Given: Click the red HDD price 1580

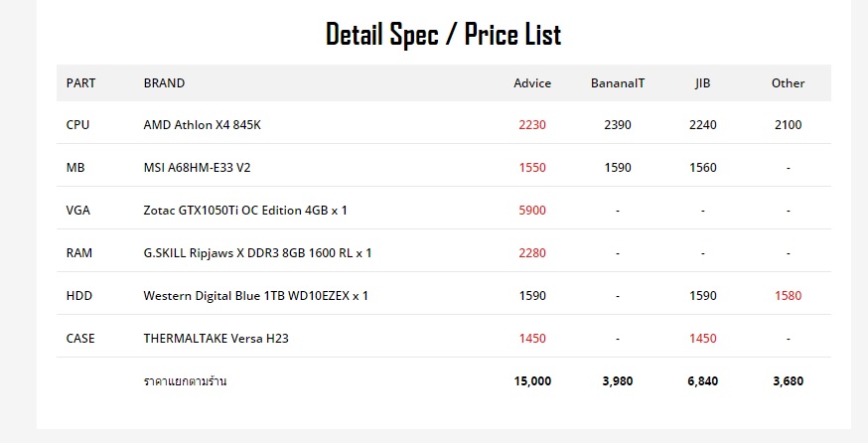Looking at the screenshot, I should tap(788, 296).
